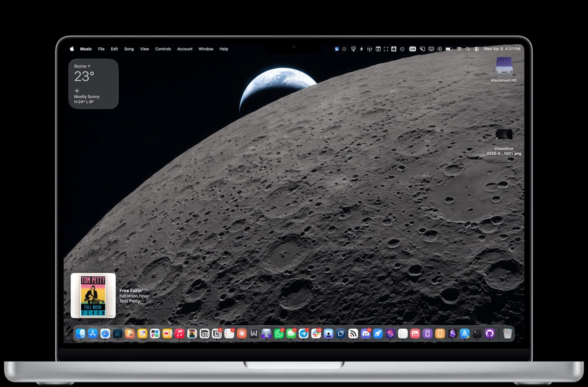Toggle Wi-Fi from the menu bar icon
Image resolution: width=588 pixels, height=387 pixels.
click(459, 49)
